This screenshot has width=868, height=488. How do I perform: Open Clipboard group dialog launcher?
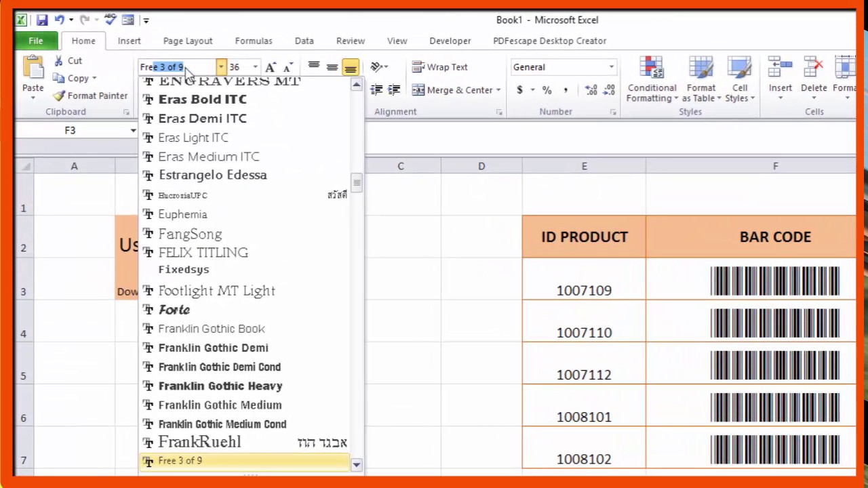tap(126, 112)
